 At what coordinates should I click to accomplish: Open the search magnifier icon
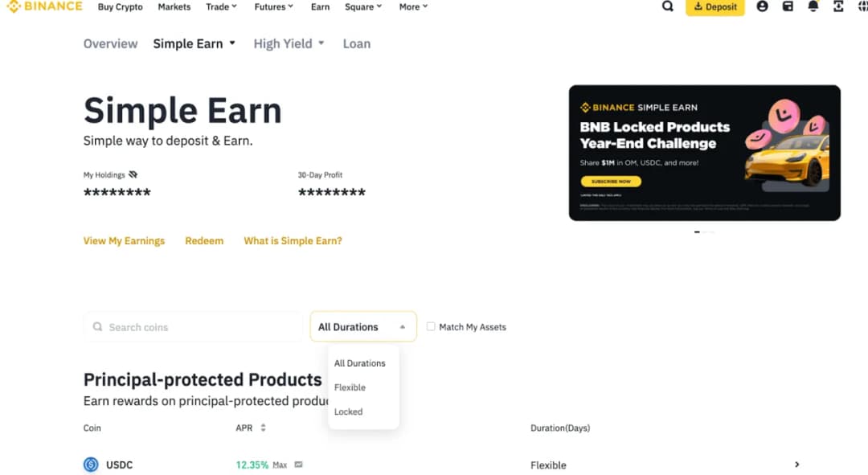pos(669,6)
